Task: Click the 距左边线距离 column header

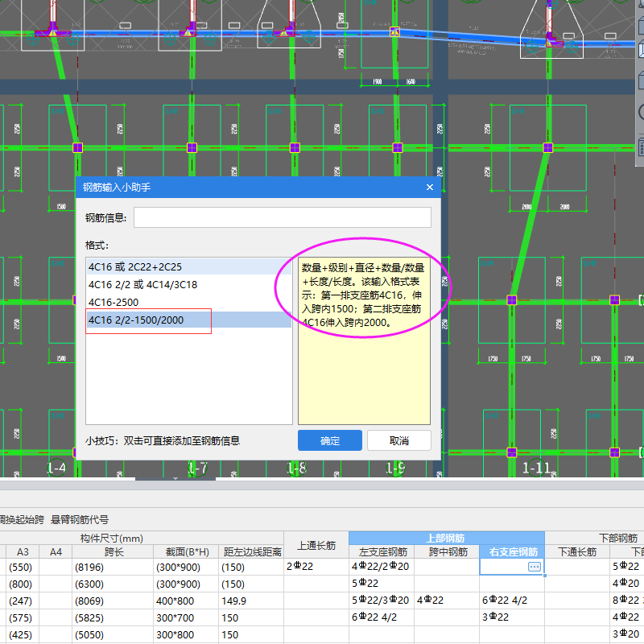Action: [251, 551]
